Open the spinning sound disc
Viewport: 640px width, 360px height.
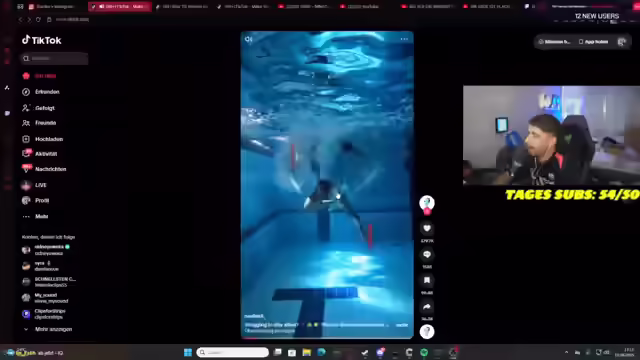pos(427,332)
